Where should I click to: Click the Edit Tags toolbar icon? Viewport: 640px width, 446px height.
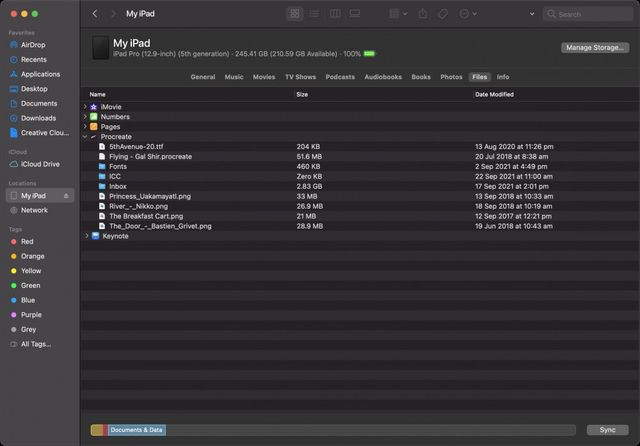click(x=442, y=14)
